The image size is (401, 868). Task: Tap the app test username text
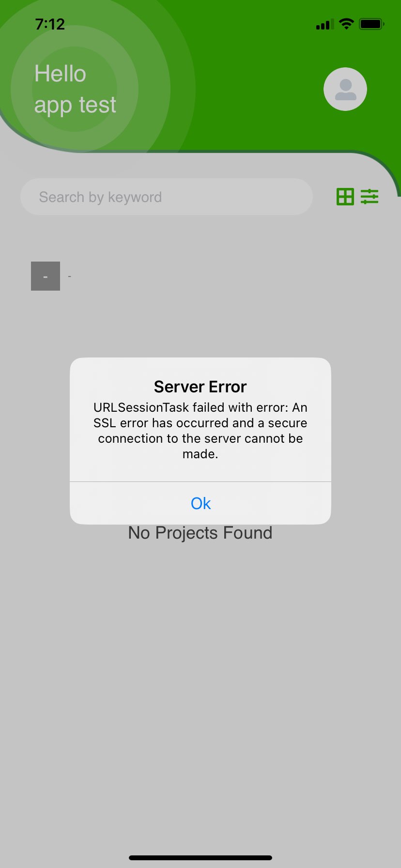[75, 105]
